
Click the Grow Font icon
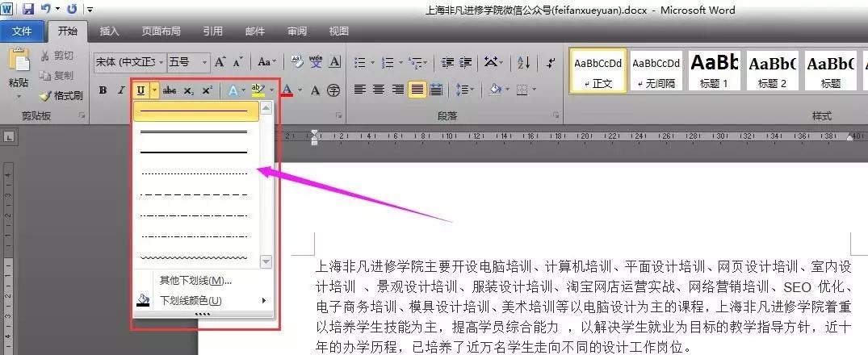(x=220, y=62)
